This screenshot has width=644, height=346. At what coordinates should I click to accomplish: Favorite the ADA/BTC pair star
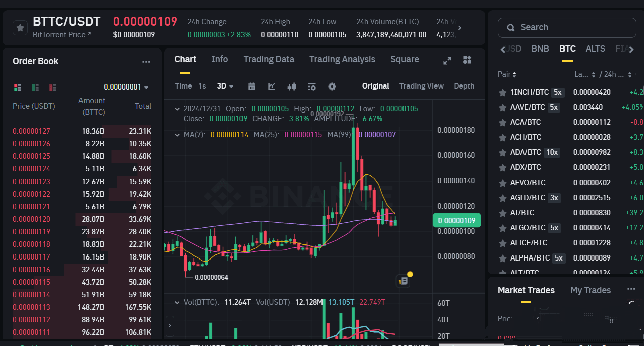[x=502, y=153]
